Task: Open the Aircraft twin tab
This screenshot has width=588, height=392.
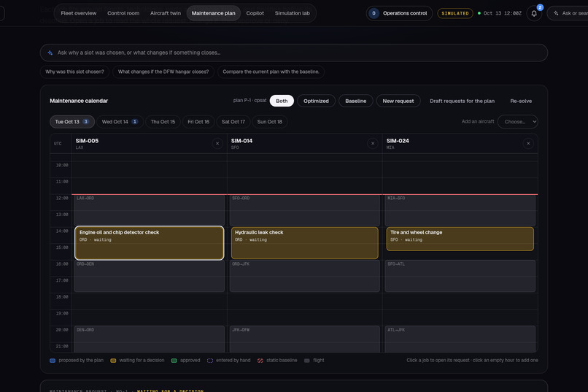Action: coord(166,13)
